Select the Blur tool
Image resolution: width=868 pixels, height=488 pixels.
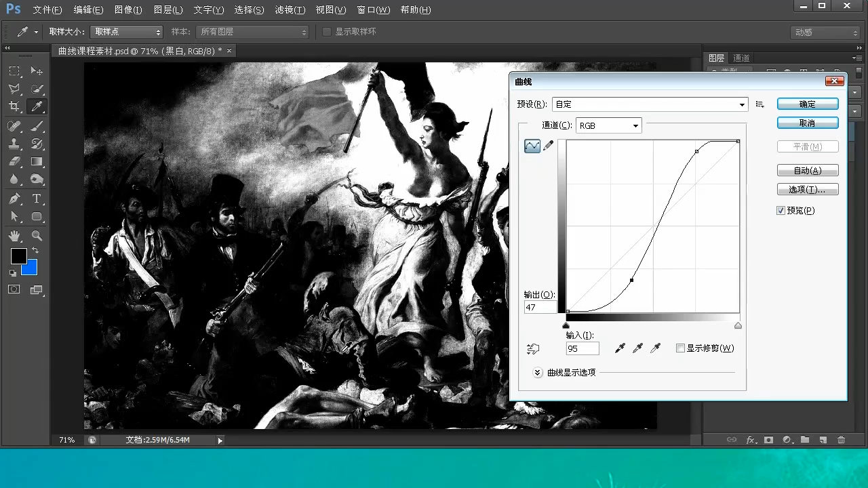[14, 179]
